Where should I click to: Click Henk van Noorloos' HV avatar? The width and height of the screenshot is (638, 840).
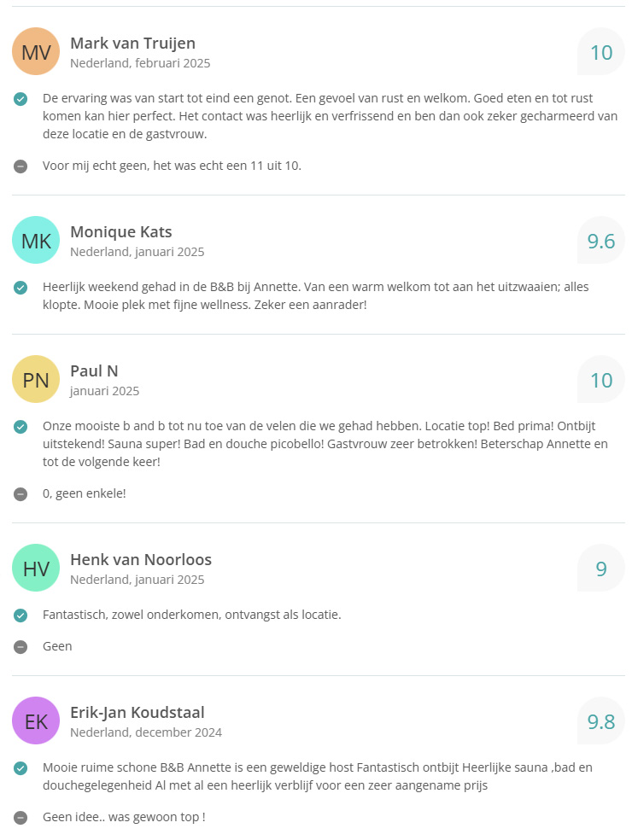[36, 569]
